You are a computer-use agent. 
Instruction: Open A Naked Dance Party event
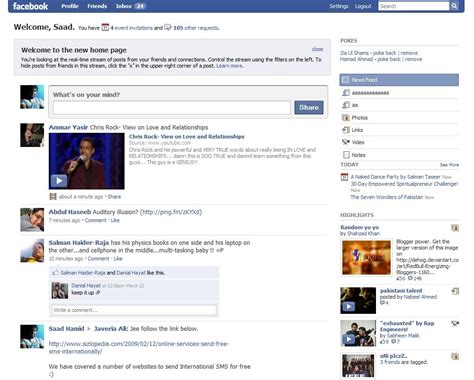coord(396,177)
